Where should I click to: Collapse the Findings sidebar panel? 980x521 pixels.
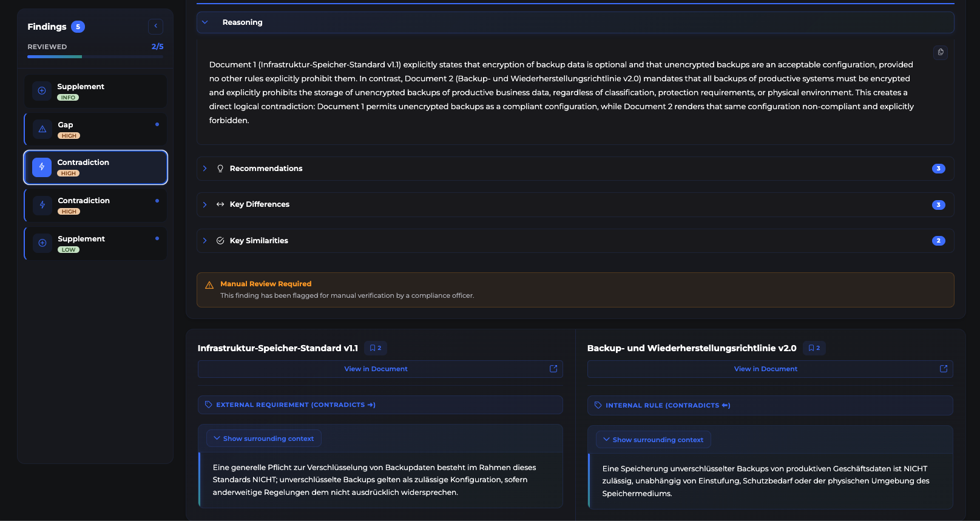click(155, 26)
